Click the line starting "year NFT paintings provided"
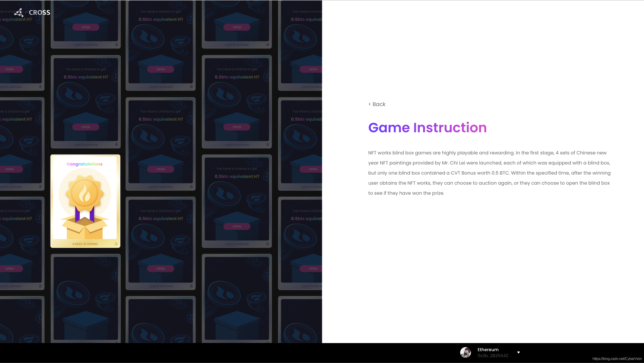The height and width of the screenshot is (363, 644). (x=489, y=163)
